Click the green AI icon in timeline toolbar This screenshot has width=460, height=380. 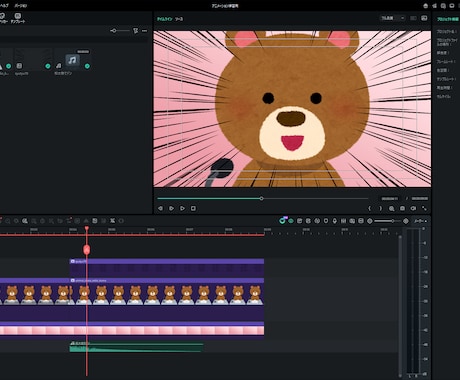point(283,220)
